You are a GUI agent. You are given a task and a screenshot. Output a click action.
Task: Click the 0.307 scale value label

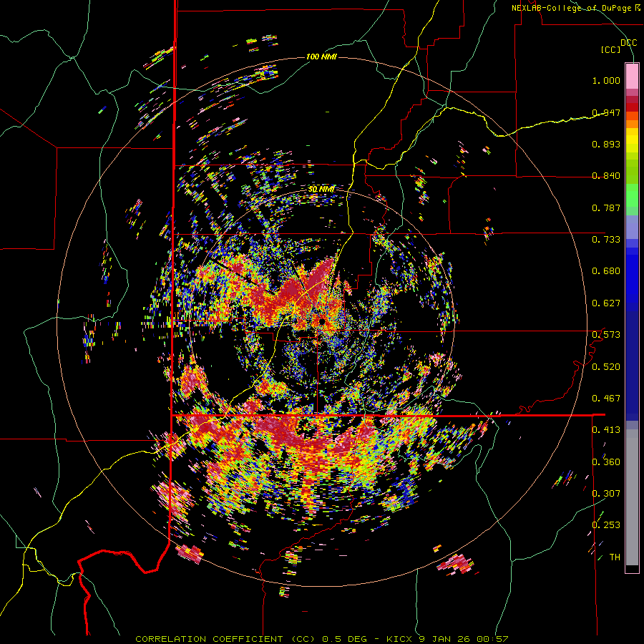pos(606,494)
